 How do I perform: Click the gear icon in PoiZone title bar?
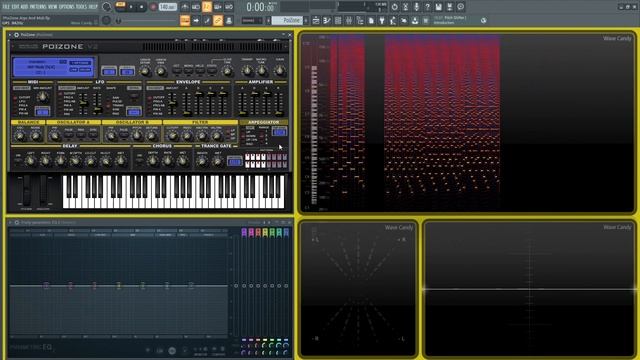(x=17, y=35)
